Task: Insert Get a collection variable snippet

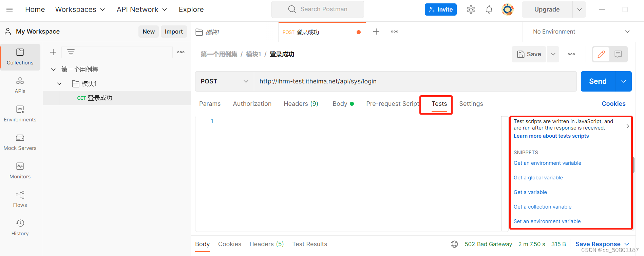Action: 543,207
